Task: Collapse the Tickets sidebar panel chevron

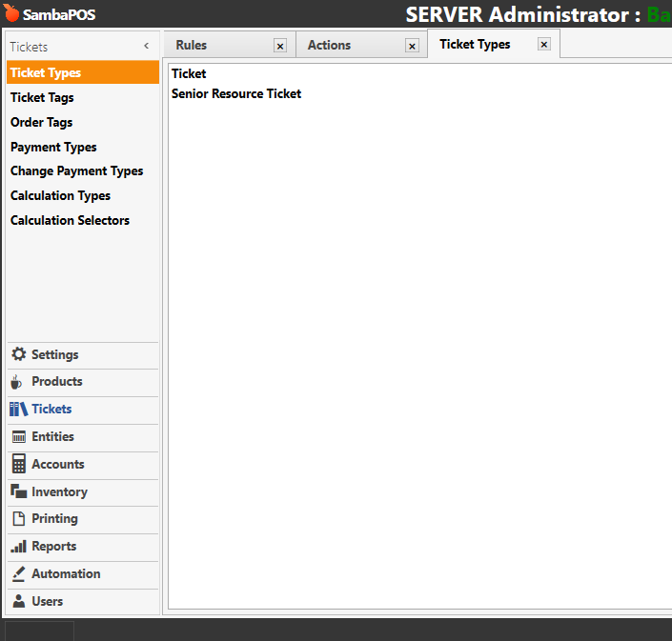Action: tap(147, 46)
